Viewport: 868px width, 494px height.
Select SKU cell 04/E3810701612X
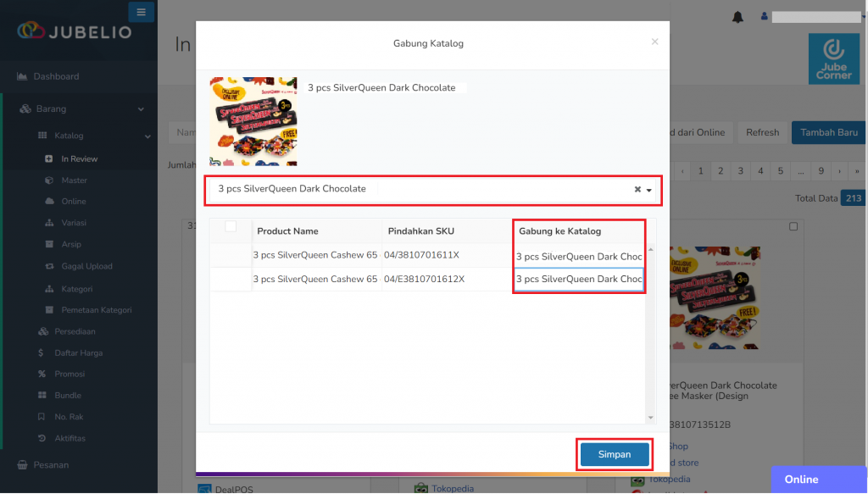[x=448, y=280]
